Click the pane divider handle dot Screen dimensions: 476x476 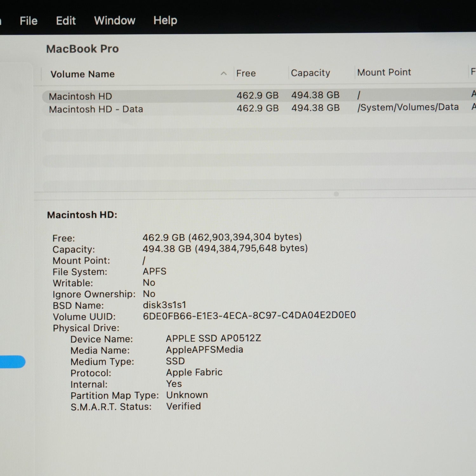click(336, 194)
